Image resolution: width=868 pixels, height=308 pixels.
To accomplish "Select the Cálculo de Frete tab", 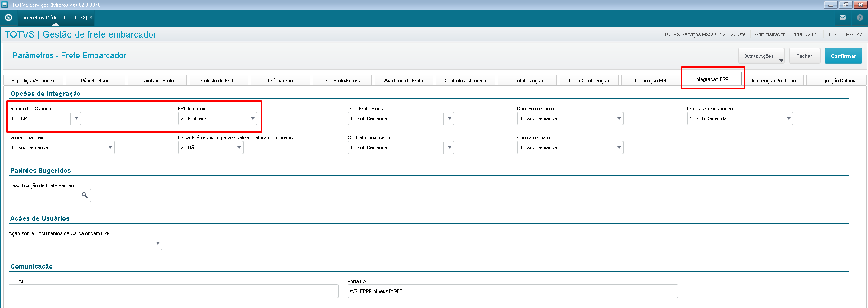I will (218, 81).
